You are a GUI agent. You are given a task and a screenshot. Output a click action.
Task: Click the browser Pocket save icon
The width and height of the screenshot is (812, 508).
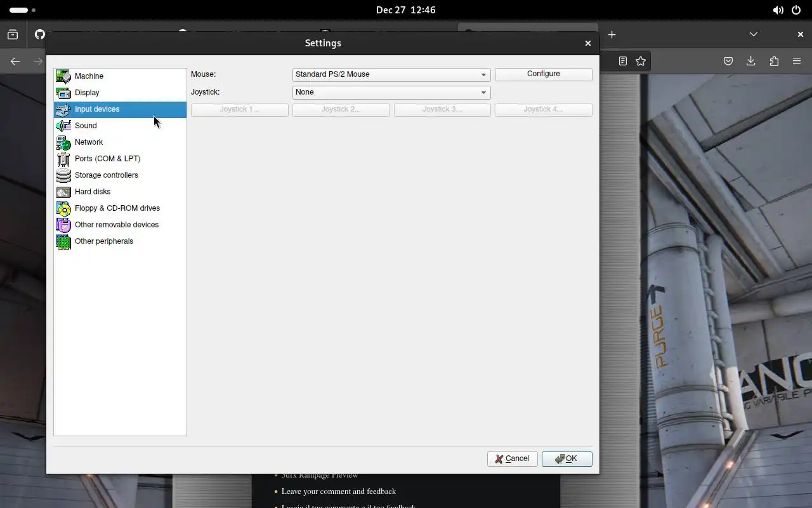(x=728, y=61)
